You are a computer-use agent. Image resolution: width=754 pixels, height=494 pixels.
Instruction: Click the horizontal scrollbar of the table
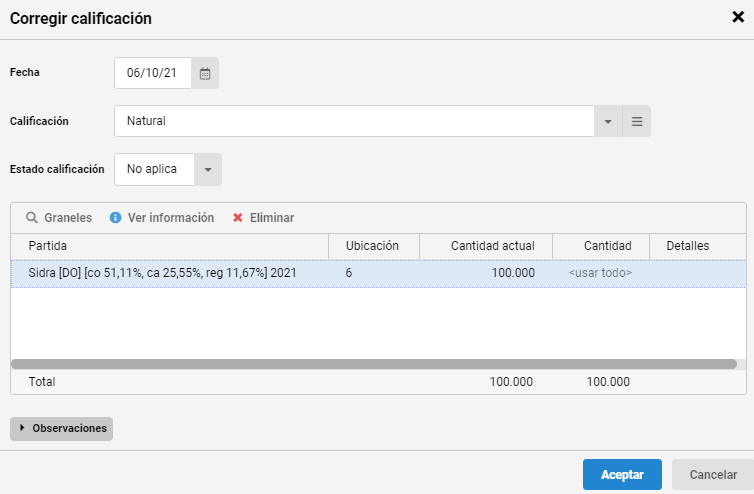point(374,364)
